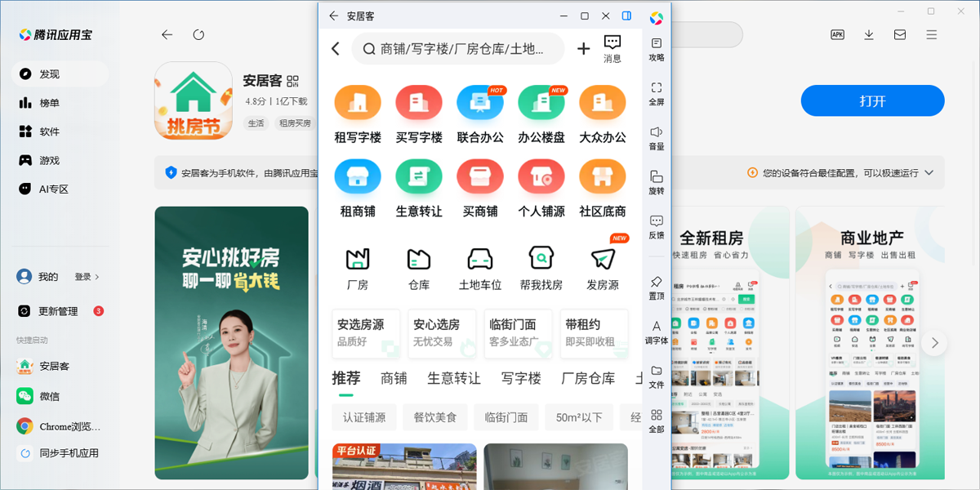
Task: Click the emulator window back arrow
Action: tap(333, 16)
